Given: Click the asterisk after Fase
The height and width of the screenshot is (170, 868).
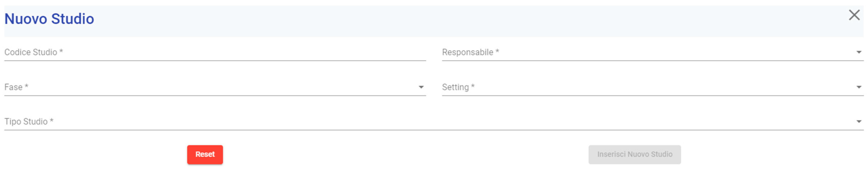Looking at the screenshot, I should pos(26,87).
